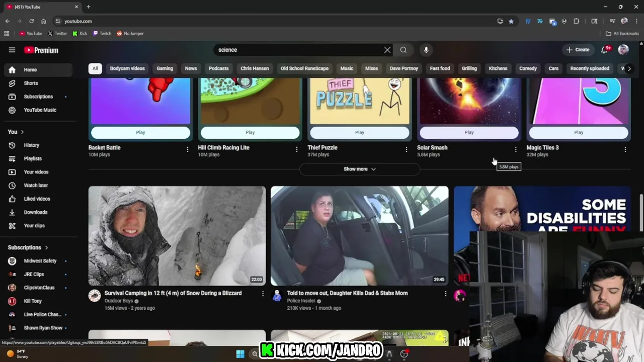
Task: Select the Gaming filter chip
Action: tap(165, 68)
